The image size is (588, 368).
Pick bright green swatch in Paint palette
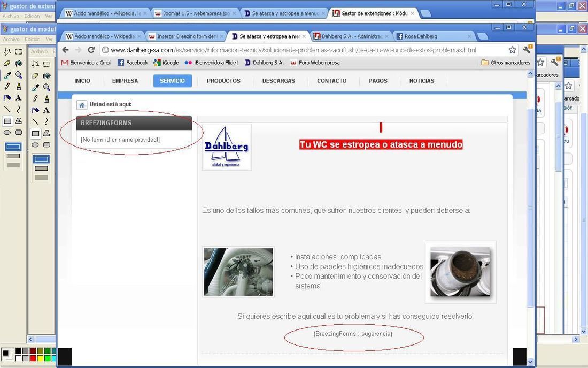[47, 358]
